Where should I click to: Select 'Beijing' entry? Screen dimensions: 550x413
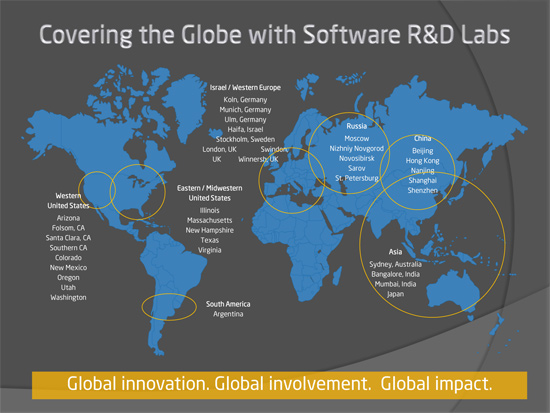click(x=422, y=151)
